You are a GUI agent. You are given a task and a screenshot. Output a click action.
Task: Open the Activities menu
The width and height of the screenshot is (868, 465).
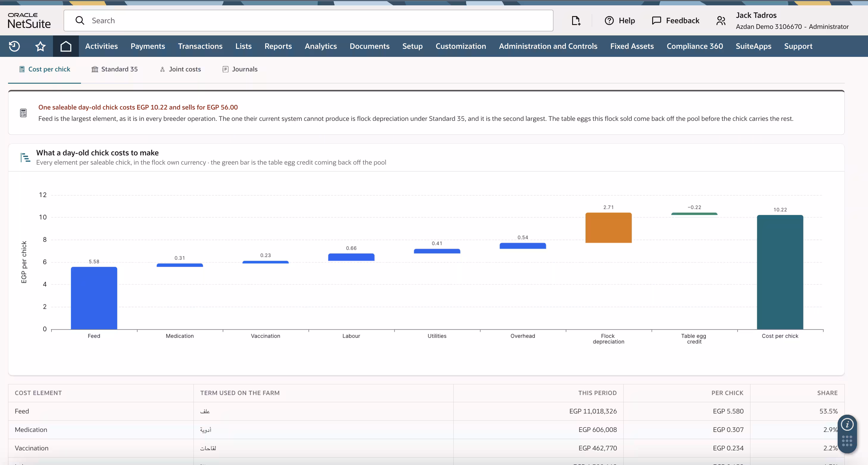[x=102, y=46]
